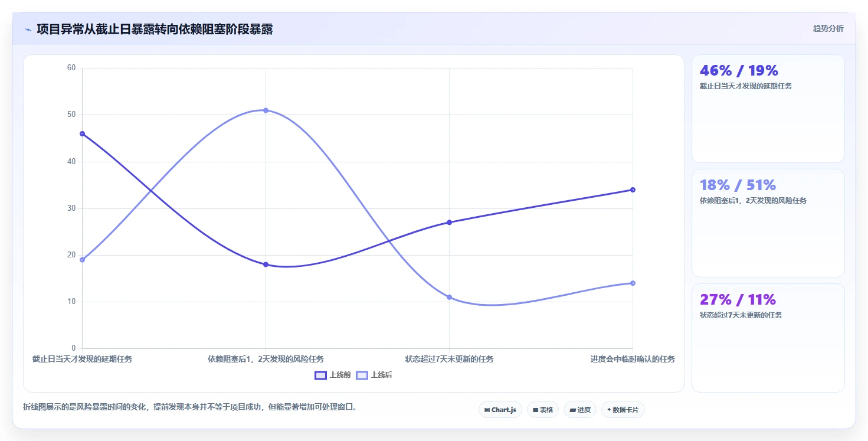Screen dimensions: 868x441
Task: Click y-axis tick label 60
Action: (x=71, y=68)
